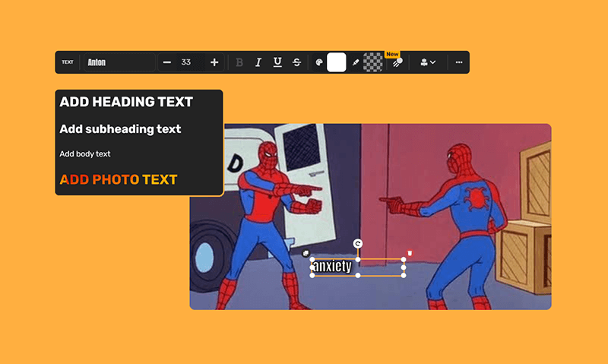This screenshot has width=608, height=364.
Task: Add photo text to the canvas
Action: [x=119, y=179]
